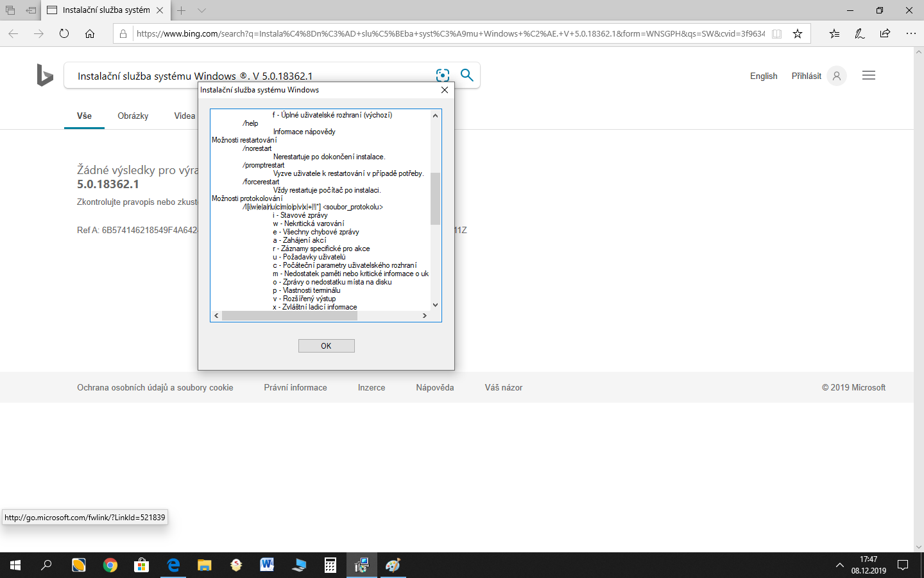Click the 'w - Nekritická varování' line
The image size is (924, 578).
[309, 223]
